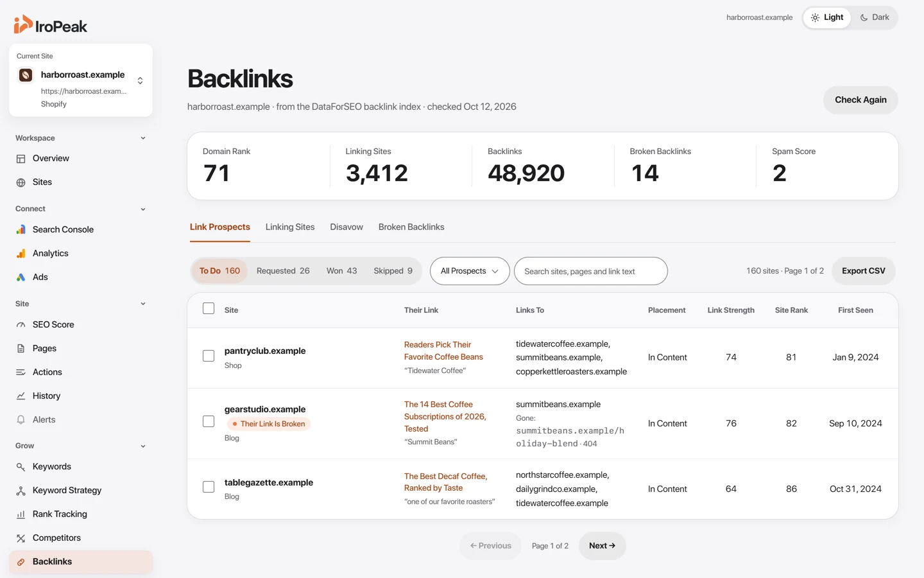Switch theme to Dark
Viewport: 924px width, 578px height.
click(x=875, y=17)
